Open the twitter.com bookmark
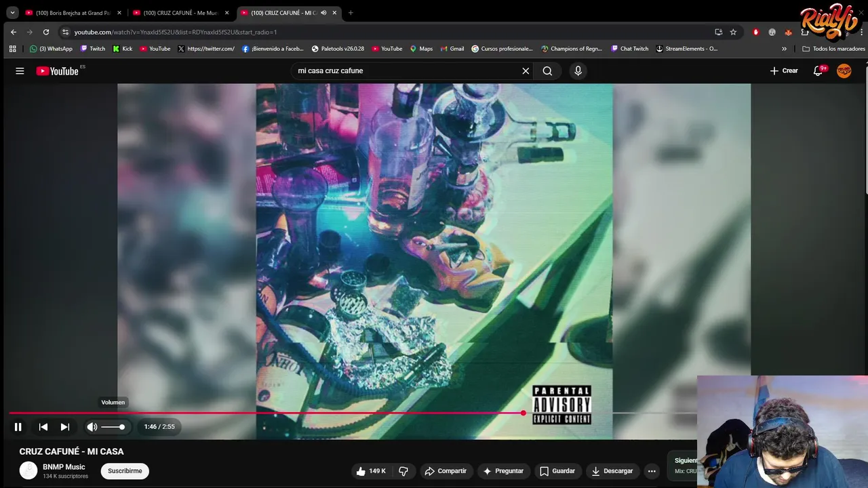 pos(206,49)
